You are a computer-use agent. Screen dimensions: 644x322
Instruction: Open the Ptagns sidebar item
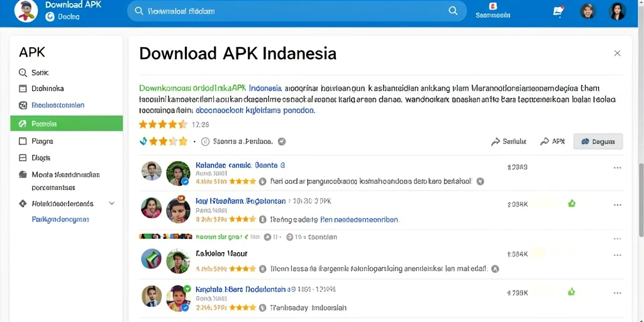point(36,141)
